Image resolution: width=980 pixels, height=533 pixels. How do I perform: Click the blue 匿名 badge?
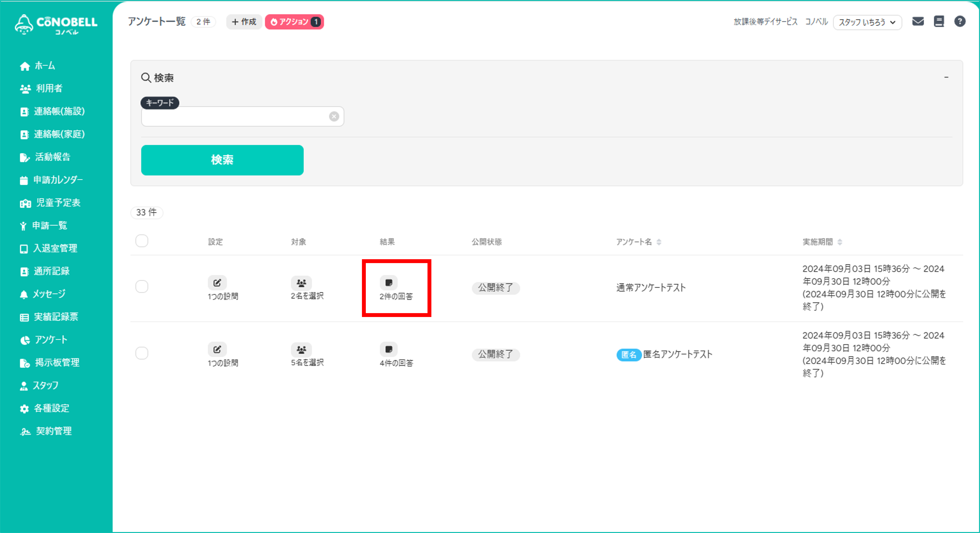pyautogui.click(x=629, y=355)
